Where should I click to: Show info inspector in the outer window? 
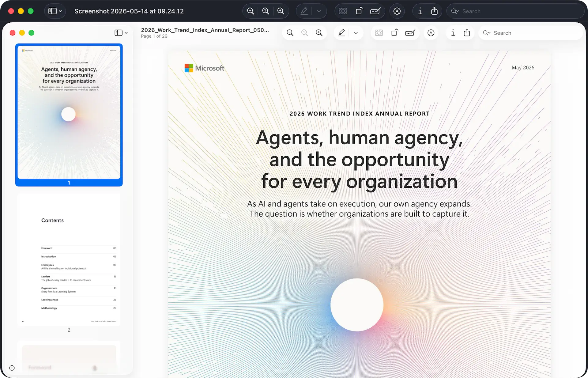(x=420, y=11)
